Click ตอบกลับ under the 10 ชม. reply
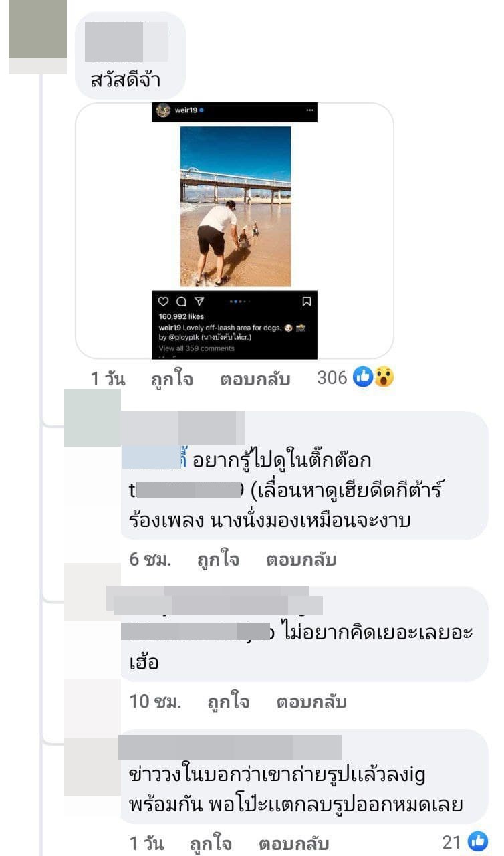The image size is (504, 856). point(311,702)
